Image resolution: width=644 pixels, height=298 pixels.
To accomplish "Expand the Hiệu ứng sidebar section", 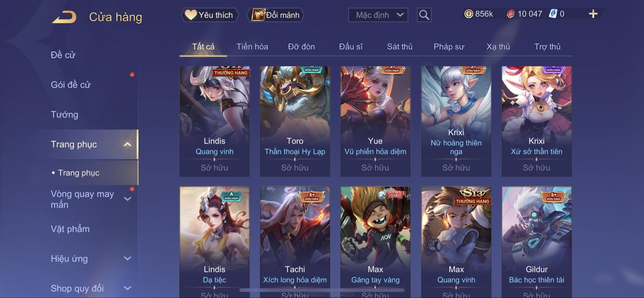I will point(127,259).
